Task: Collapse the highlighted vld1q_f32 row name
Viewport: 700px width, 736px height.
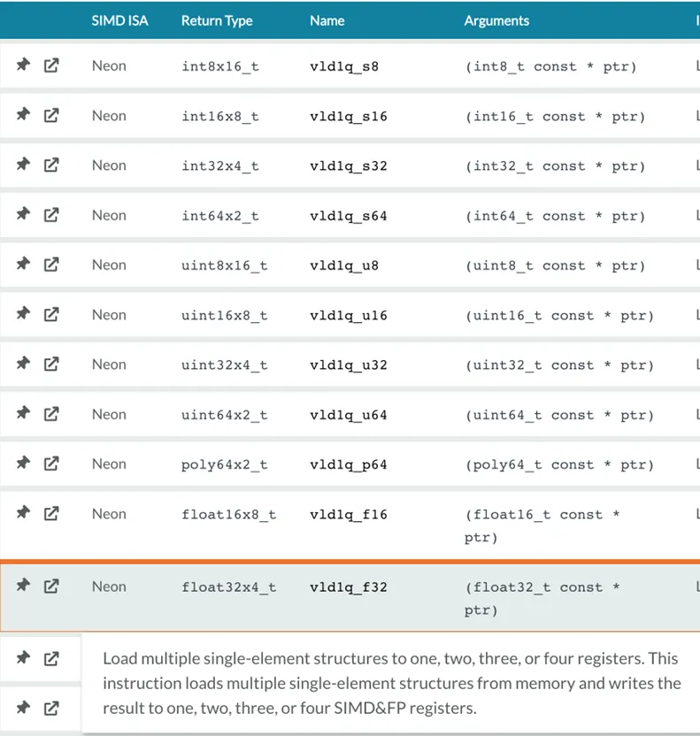Action: (x=348, y=586)
